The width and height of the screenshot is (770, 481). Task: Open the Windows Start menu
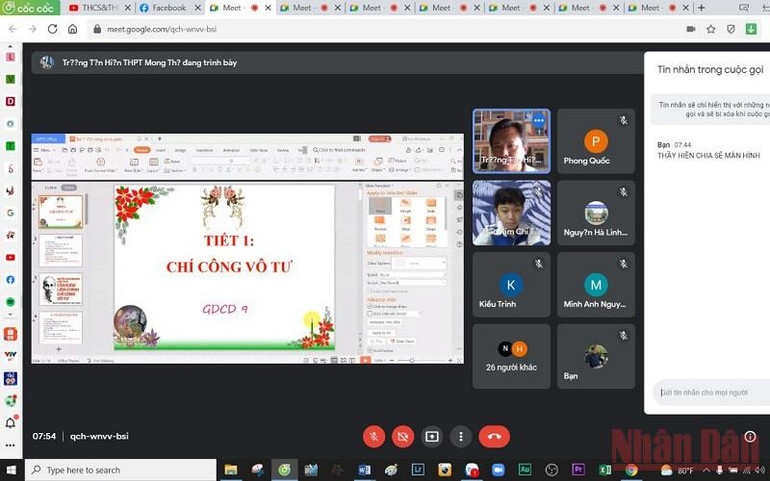(x=11, y=470)
